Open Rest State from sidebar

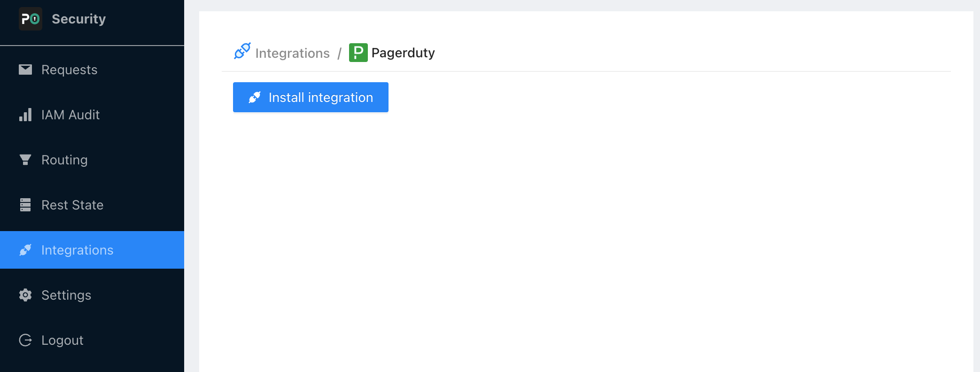pyautogui.click(x=72, y=205)
